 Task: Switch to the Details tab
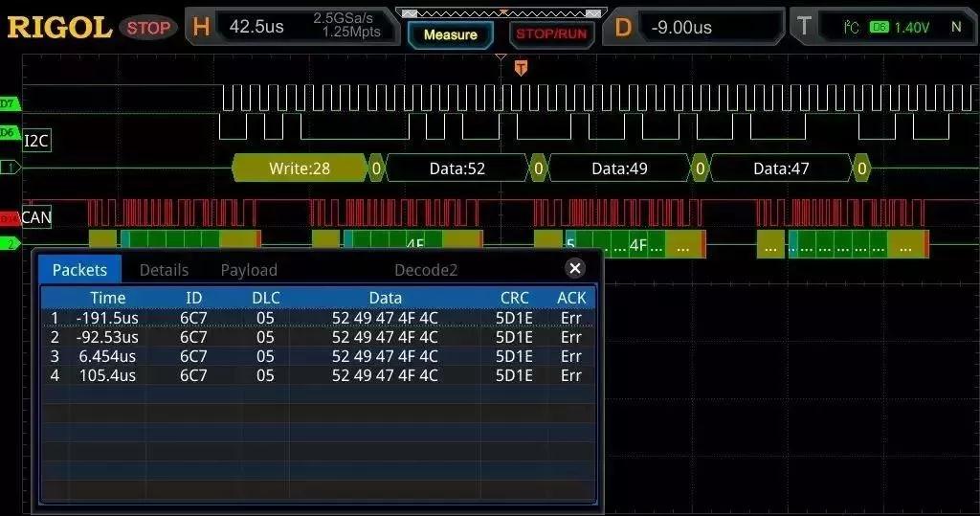(164, 270)
